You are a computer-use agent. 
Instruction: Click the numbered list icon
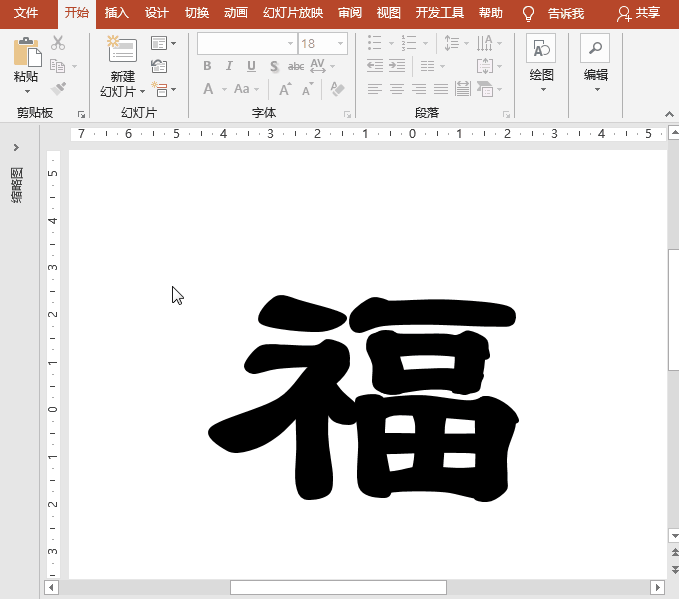point(408,43)
